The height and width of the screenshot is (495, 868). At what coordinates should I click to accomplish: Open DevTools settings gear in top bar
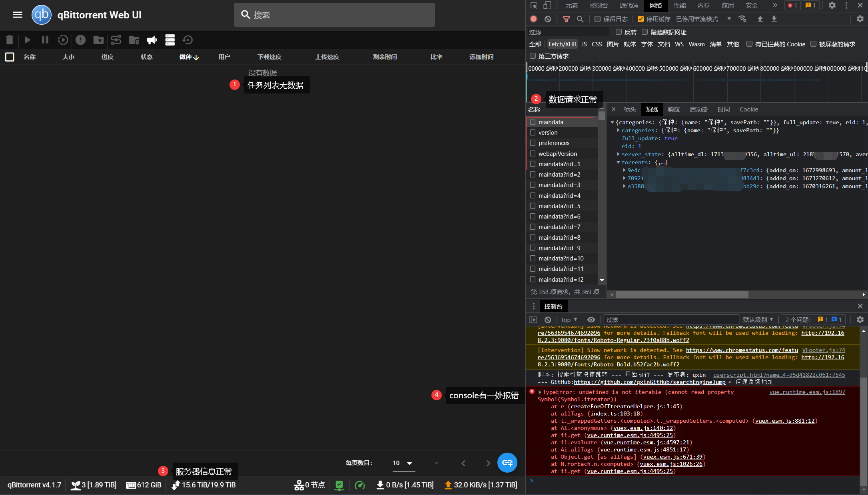[832, 5]
